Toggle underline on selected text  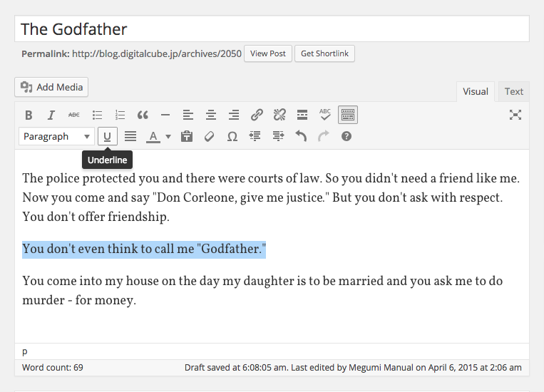pyautogui.click(x=108, y=136)
